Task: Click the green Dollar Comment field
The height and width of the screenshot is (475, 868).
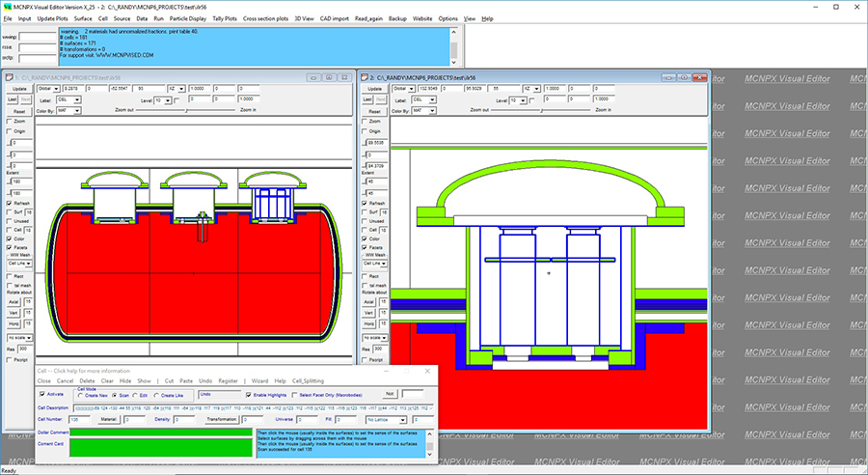Action: coord(161,433)
